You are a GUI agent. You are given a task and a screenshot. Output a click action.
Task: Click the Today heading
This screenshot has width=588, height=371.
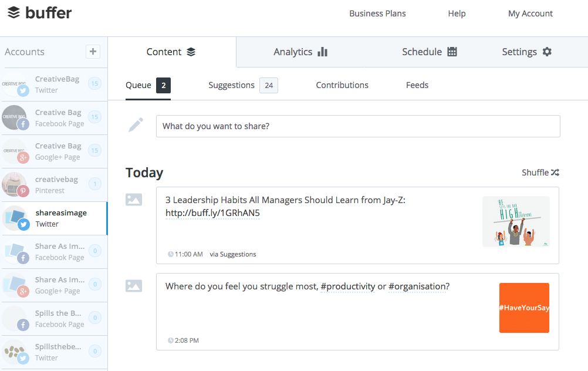pyautogui.click(x=144, y=173)
